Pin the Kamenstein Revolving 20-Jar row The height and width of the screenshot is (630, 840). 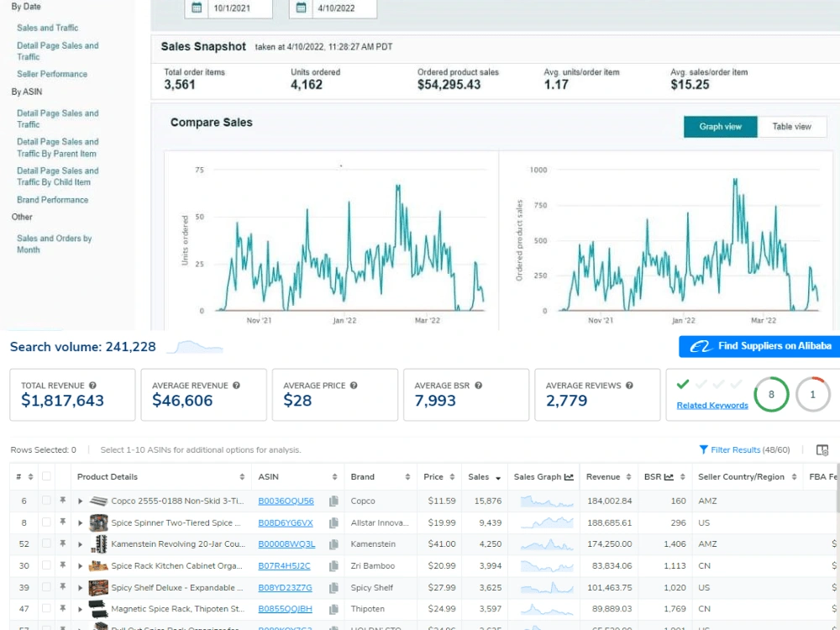63,543
